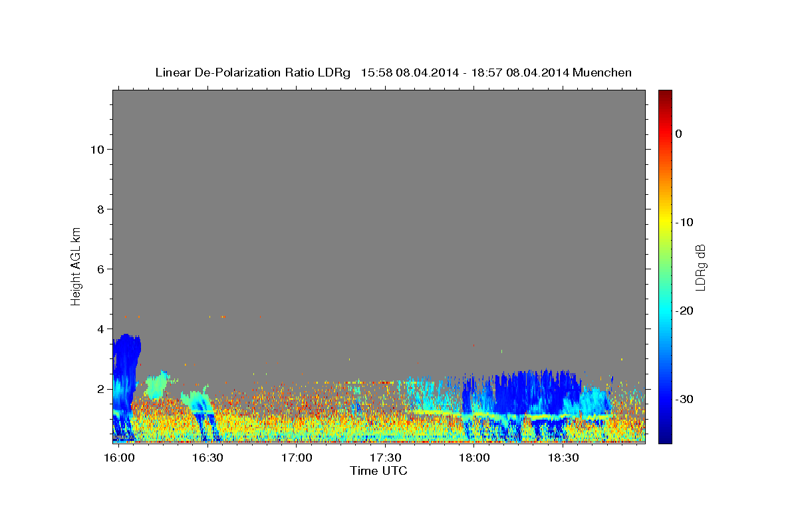Image resolution: width=798 pixels, height=532 pixels.
Task: Click the 'LDRg dB' colorbar label
Action: pos(700,267)
